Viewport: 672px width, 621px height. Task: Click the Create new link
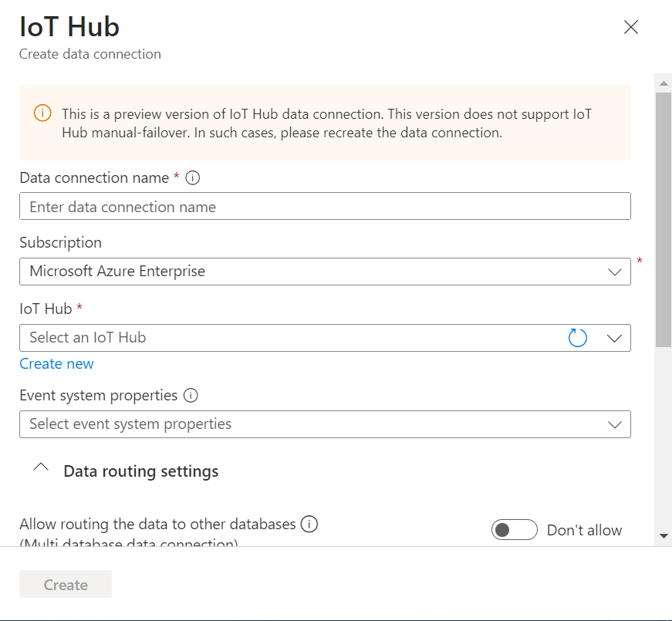pyautogui.click(x=56, y=363)
